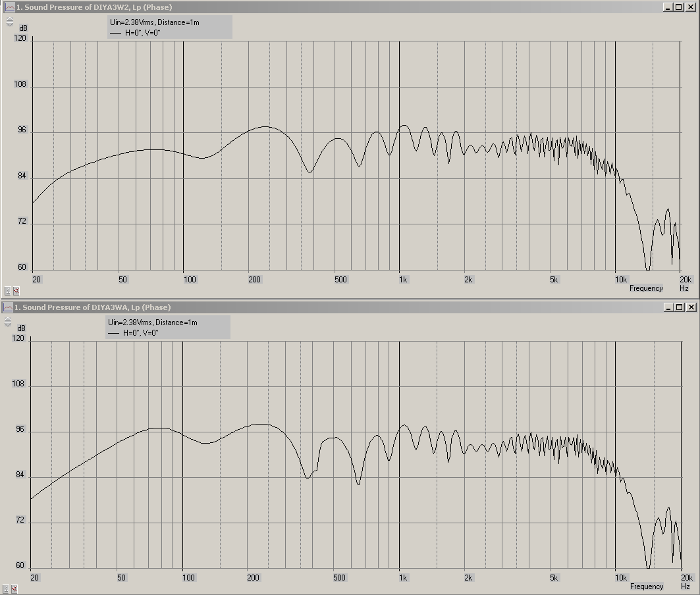Click the DIYA3W2 window title bar text

point(94,7)
